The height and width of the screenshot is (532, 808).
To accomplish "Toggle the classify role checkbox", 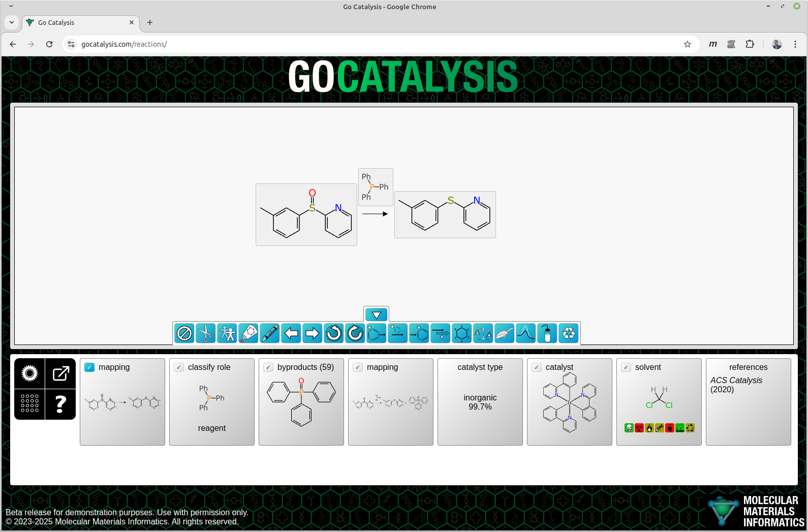I will pos(179,367).
